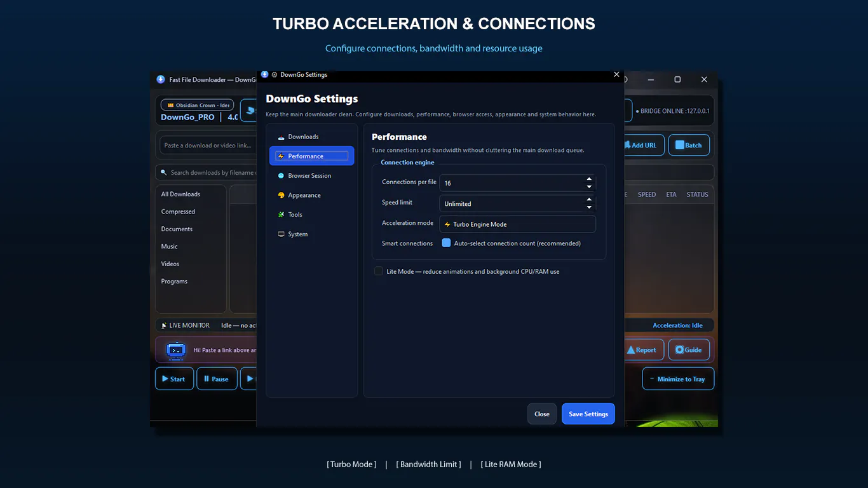The width and height of the screenshot is (868, 488).
Task: Click the lightning icon in Acceleration mode field
Action: point(447,224)
